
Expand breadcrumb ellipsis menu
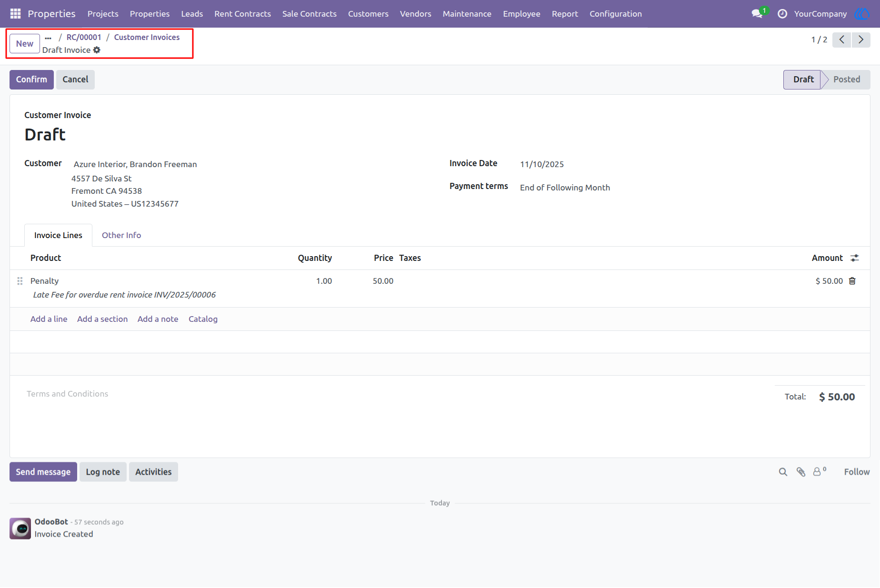48,38
